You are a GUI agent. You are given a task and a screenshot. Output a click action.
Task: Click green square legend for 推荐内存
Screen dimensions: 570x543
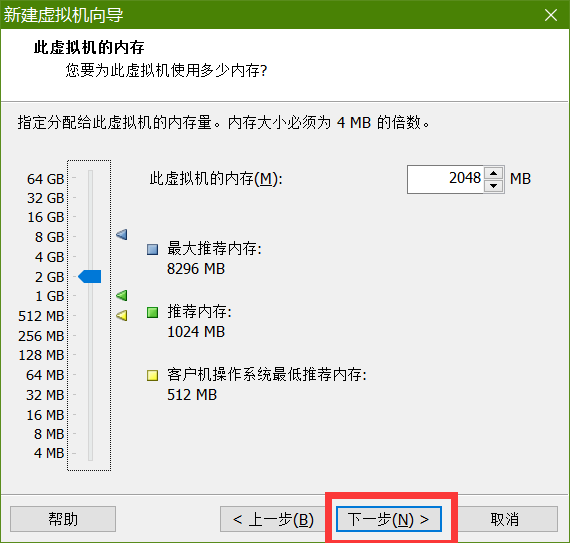(x=152, y=312)
